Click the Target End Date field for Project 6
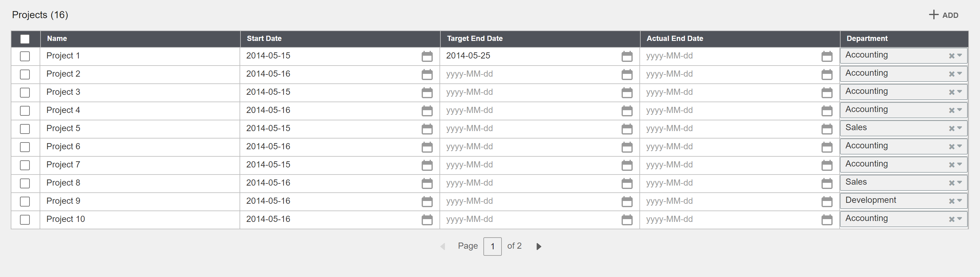The height and width of the screenshot is (277, 980). tap(529, 147)
